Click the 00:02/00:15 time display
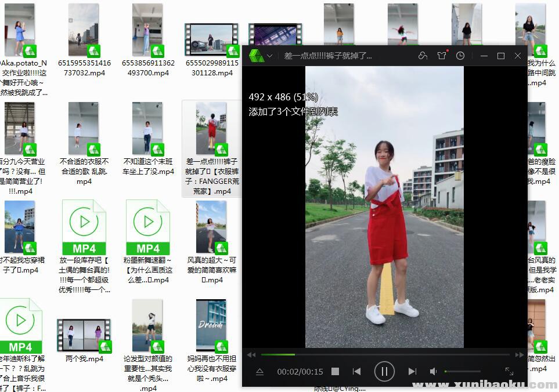The width and height of the screenshot is (559, 392). pos(300,372)
